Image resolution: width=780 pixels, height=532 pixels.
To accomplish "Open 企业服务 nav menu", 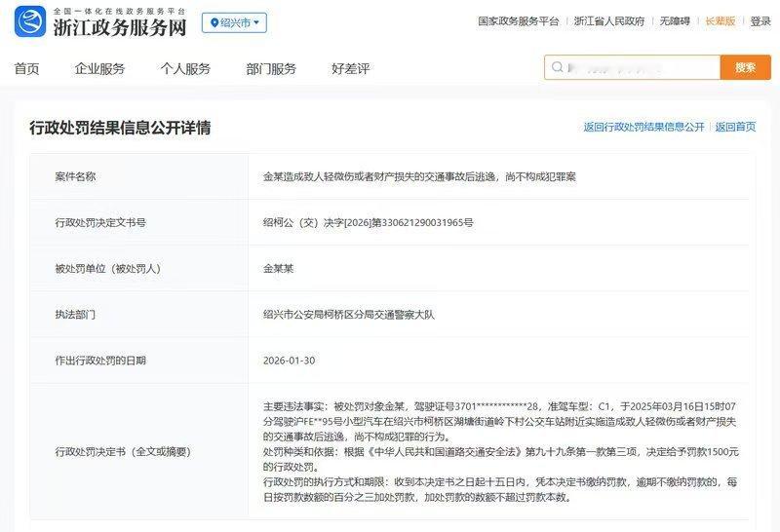I will (x=99, y=68).
